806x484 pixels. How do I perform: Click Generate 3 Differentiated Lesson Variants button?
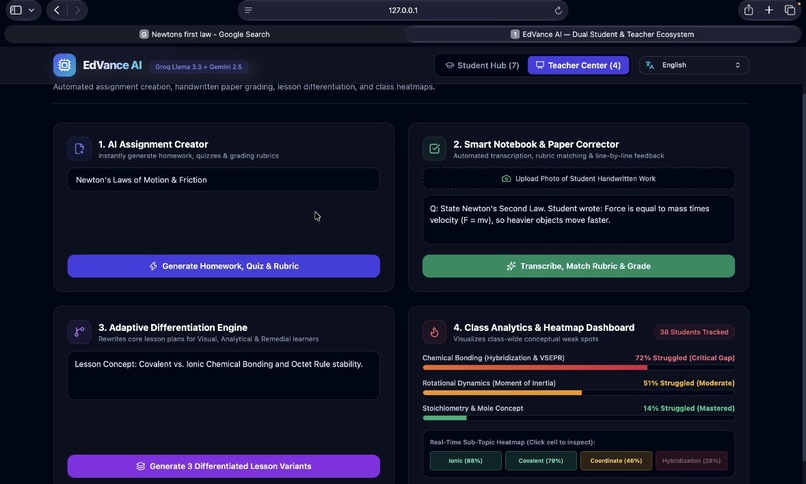[x=224, y=466]
